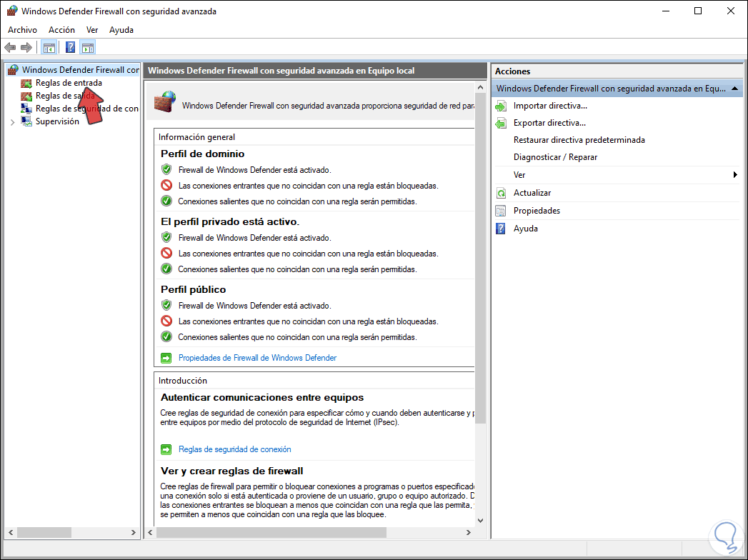Click Diagnosticar / Reparar action
Image resolution: width=748 pixels, height=560 pixels.
[555, 157]
